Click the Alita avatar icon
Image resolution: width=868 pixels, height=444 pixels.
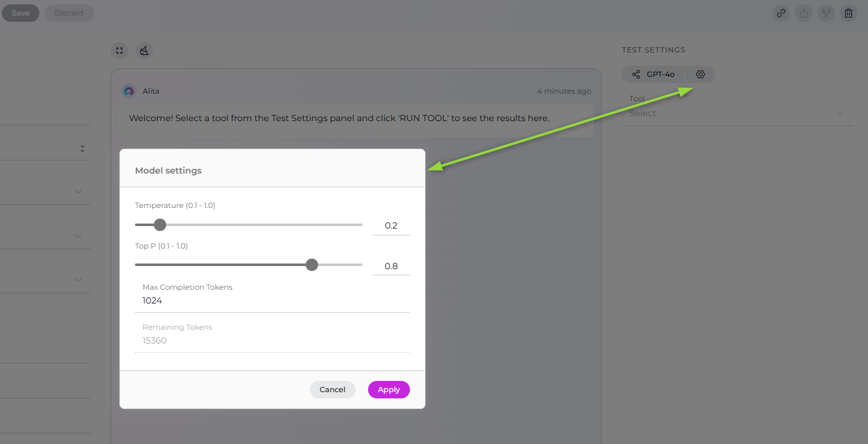[x=129, y=91]
